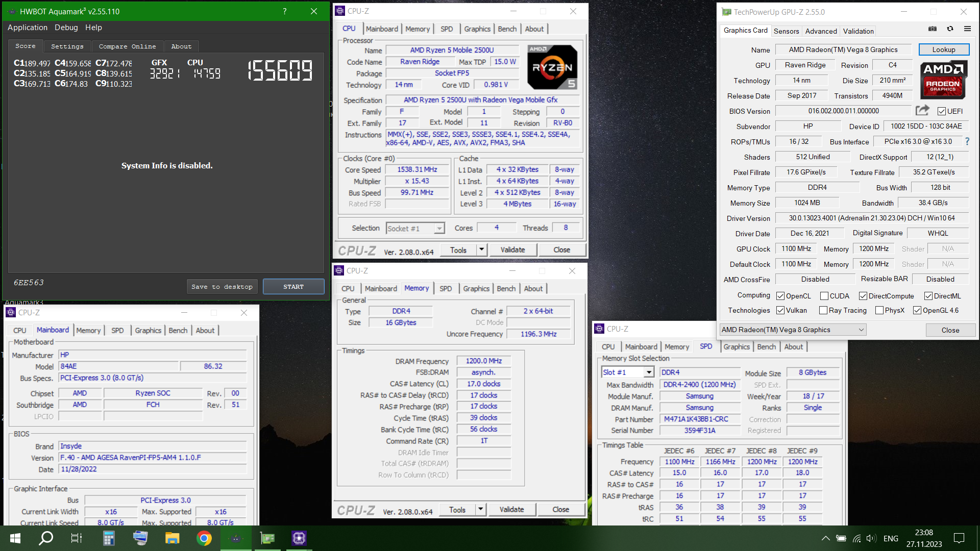This screenshot has width=980, height=551.
Task: Toggle the OpenGL 4.6 checkbox
Action: 917,310
